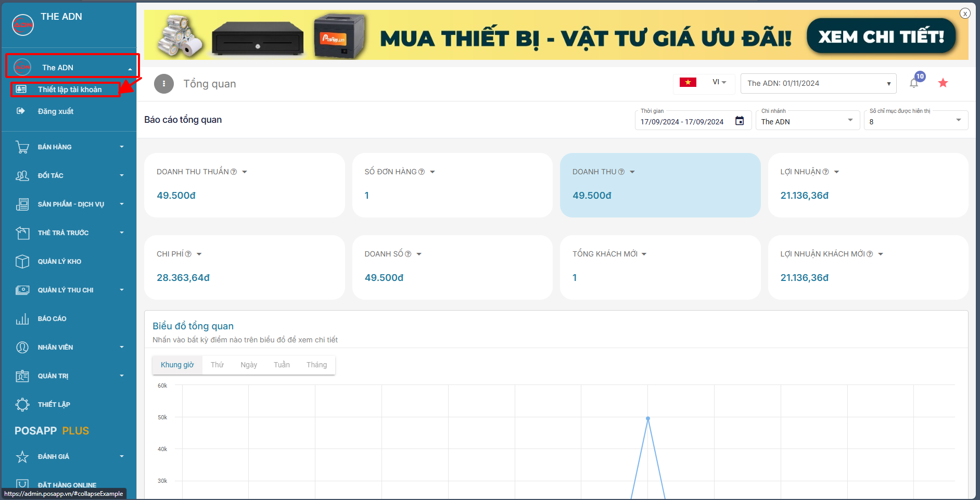Open the Chi nhánh branch dropdown
The width and height of the screenshot is (980, 500).
click(x=808, y=120)
